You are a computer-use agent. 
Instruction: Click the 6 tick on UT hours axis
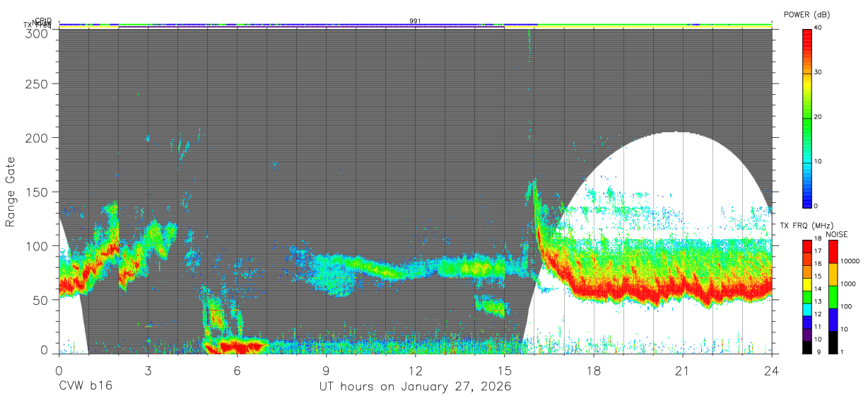[x=237, y=370]
